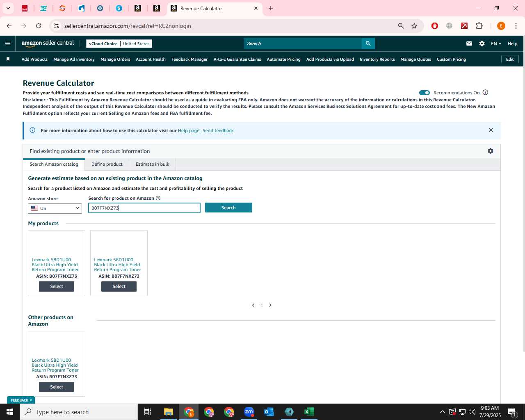Switch to the Estimate in bulk tab
525x420 pixels.
point(153,164)
